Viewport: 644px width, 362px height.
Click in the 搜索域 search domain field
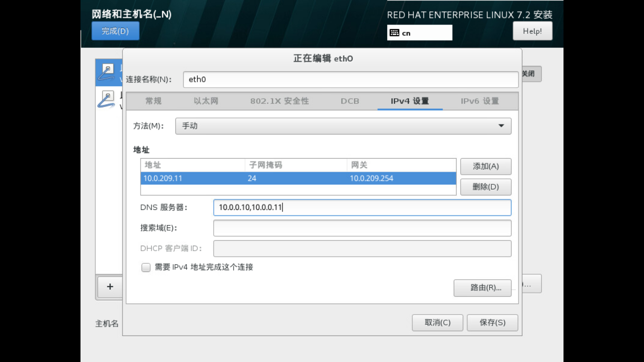pos(362,228)
